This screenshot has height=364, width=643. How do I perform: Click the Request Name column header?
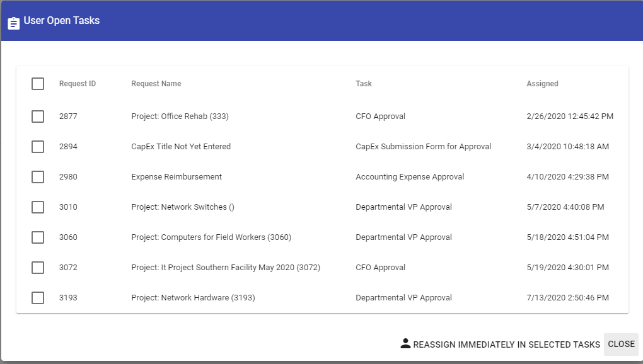156,84
